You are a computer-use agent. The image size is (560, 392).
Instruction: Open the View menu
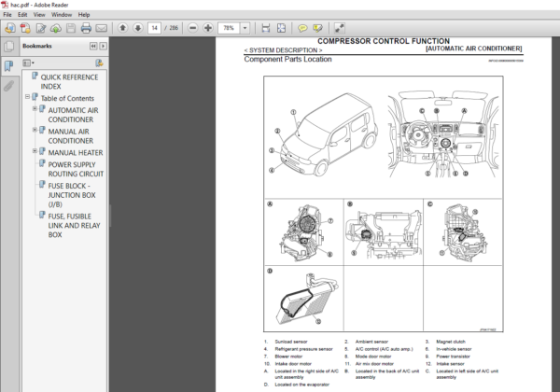click(39, 15)
